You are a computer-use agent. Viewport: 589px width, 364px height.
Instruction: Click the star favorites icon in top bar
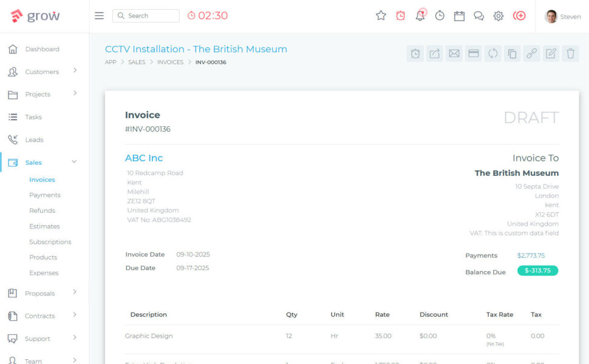381,16
